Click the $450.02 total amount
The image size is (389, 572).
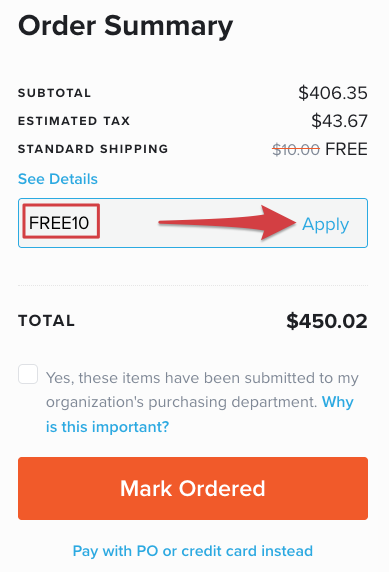tap(327, 321)
